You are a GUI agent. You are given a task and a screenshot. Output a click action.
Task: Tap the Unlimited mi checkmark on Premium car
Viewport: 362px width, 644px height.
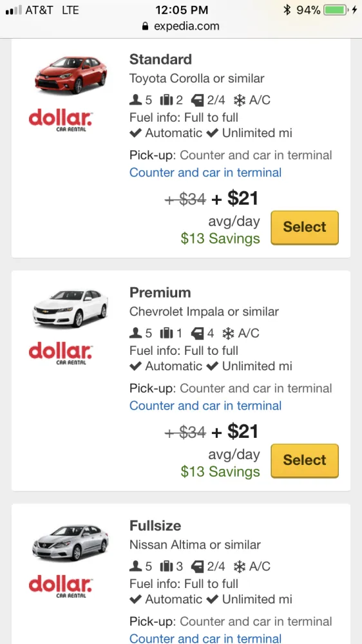coord(212,366)
